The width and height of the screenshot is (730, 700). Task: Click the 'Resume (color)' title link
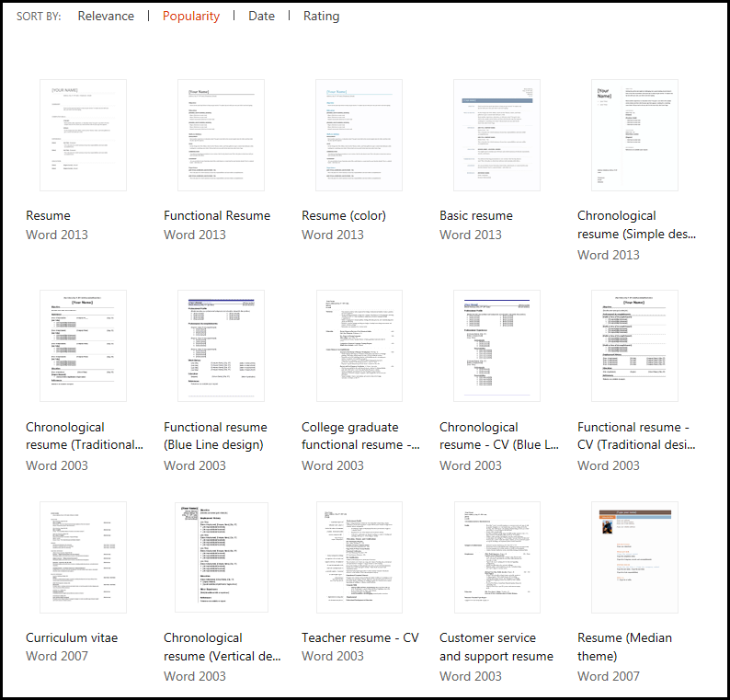pyautogui.click(x=344, y=215)
